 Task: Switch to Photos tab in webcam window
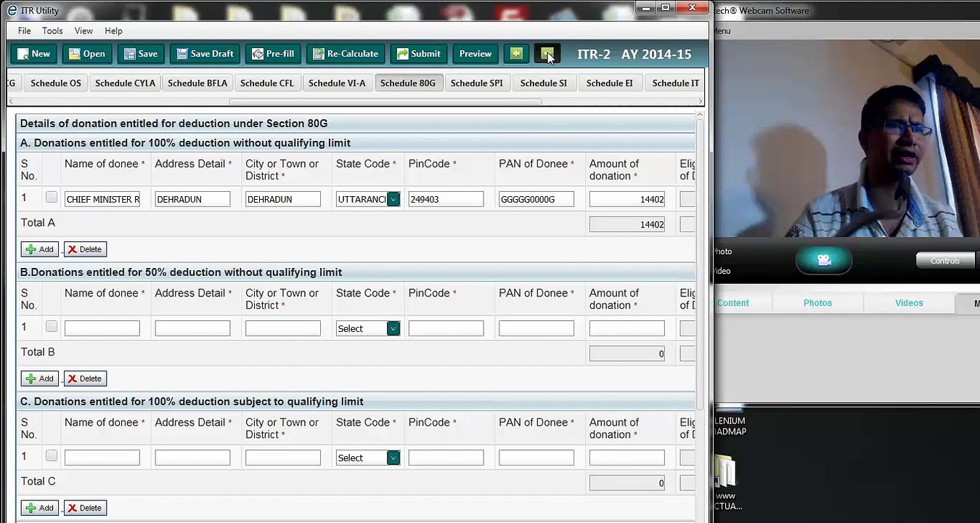(817, 303)
